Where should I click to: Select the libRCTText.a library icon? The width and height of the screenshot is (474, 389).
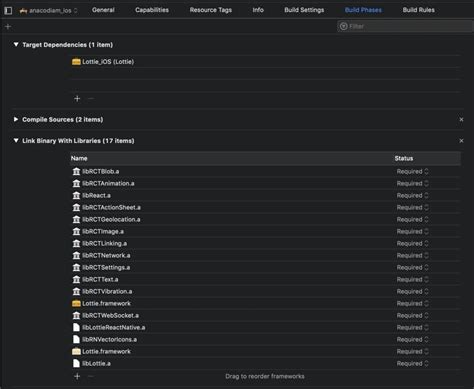76,279
